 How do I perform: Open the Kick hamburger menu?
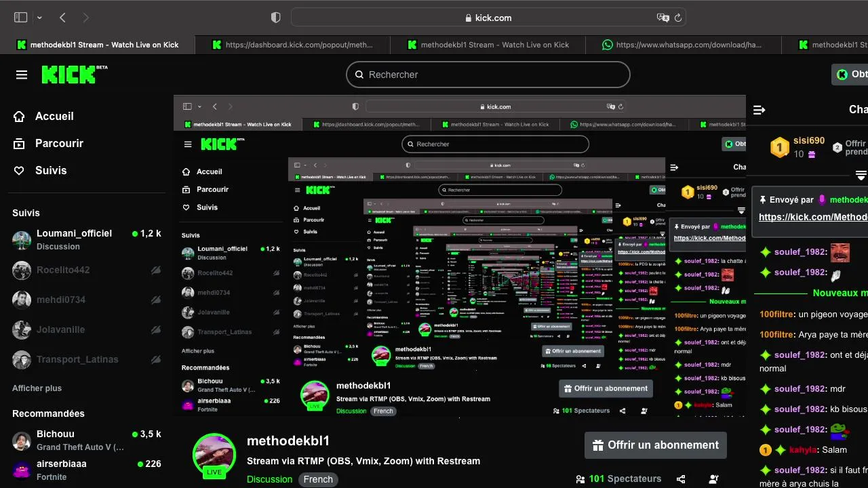coord(22,75)
